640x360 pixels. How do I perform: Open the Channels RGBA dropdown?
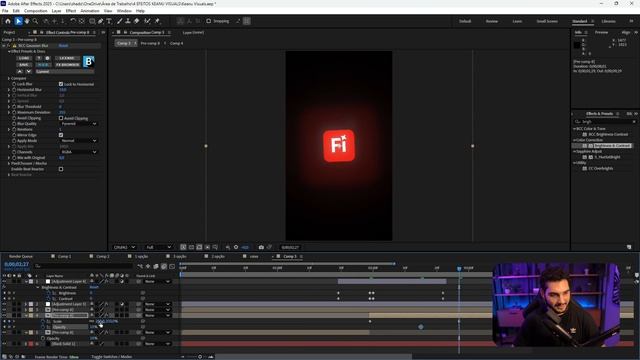[78, 152]
